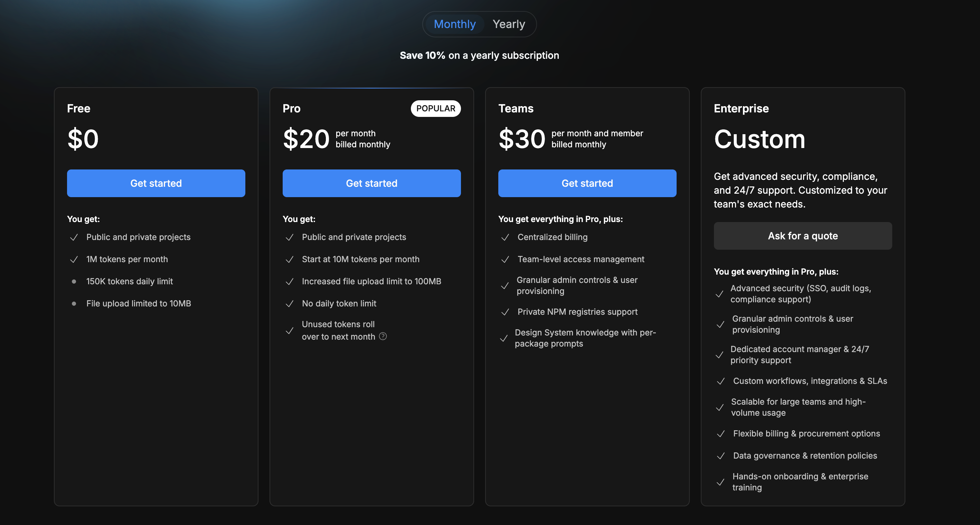Click the checkmark beside No daily token limit
Image resolution: width=980 pixels, height=525 pixels.
tap(290, 303)
